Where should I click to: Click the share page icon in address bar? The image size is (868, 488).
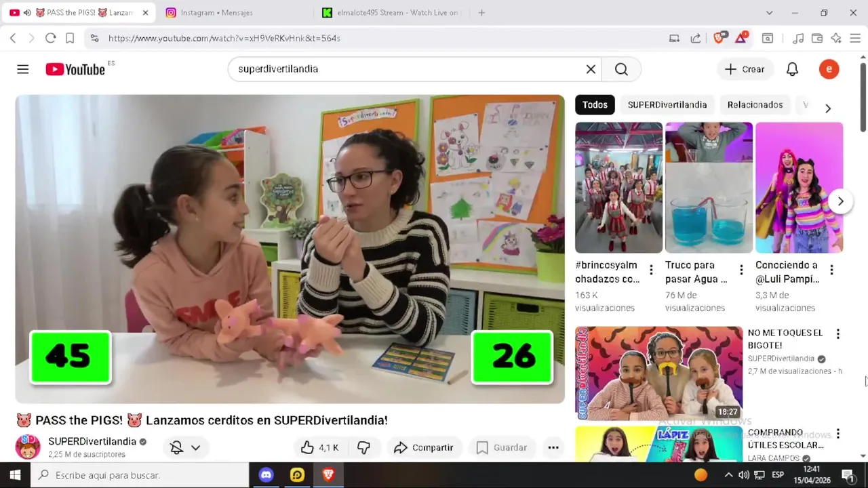696,38
